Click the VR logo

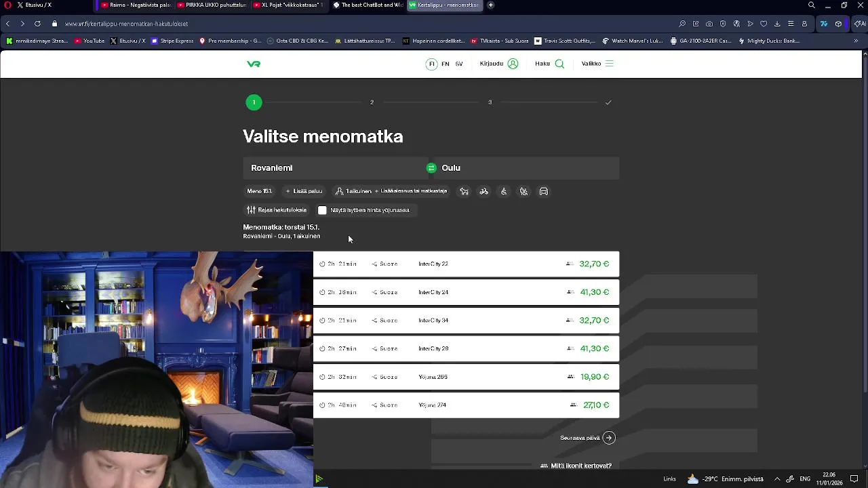(254, 64)
